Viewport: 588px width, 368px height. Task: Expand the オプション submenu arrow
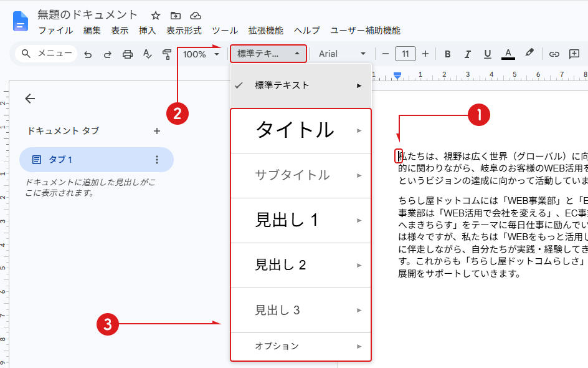359,346
